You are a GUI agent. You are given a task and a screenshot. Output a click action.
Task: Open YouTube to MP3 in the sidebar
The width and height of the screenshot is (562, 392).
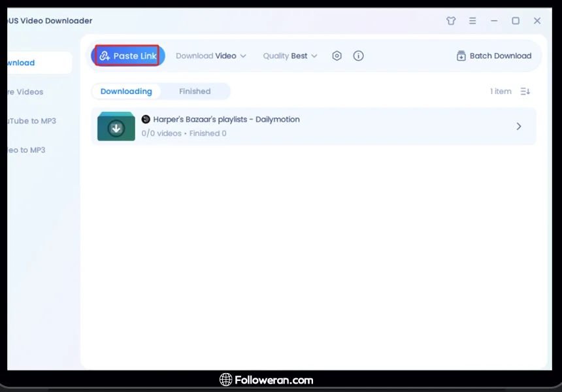[x=30, y=121]
